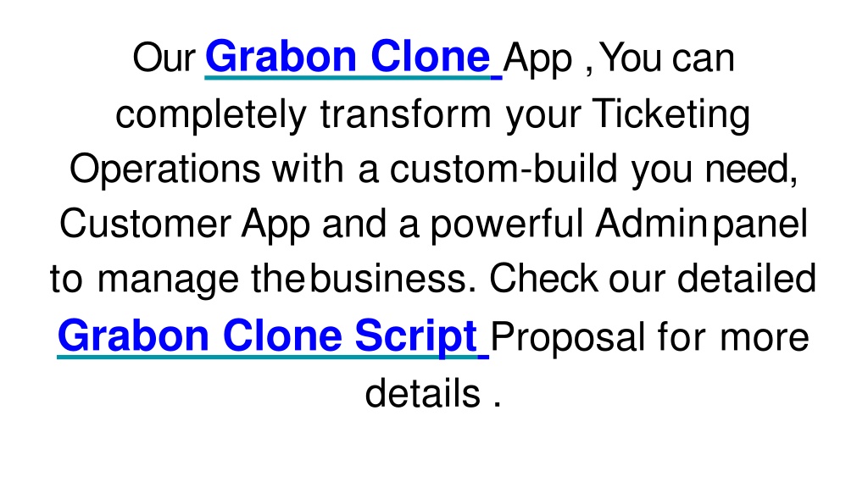Image resolution: width=868 pixels, height=488 pixels.
Task: Click the phrase 'custom-build' in the text
Action: click(504, 169)
